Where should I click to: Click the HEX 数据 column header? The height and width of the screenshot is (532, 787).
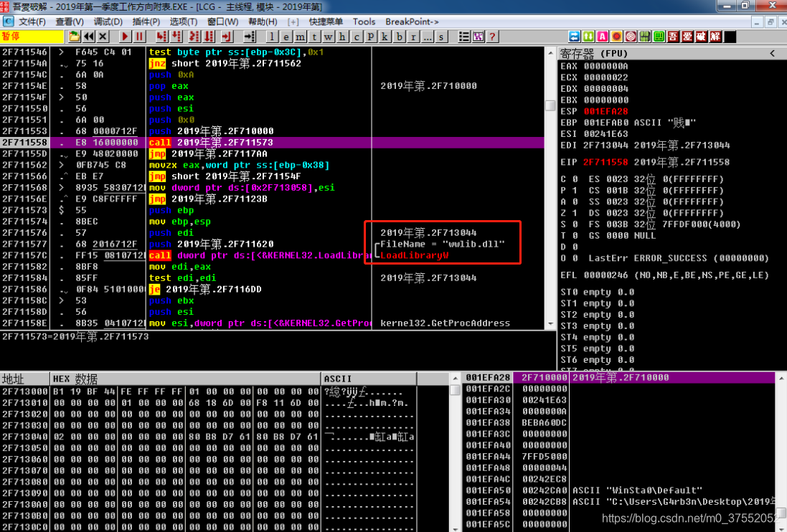point(75,379)
